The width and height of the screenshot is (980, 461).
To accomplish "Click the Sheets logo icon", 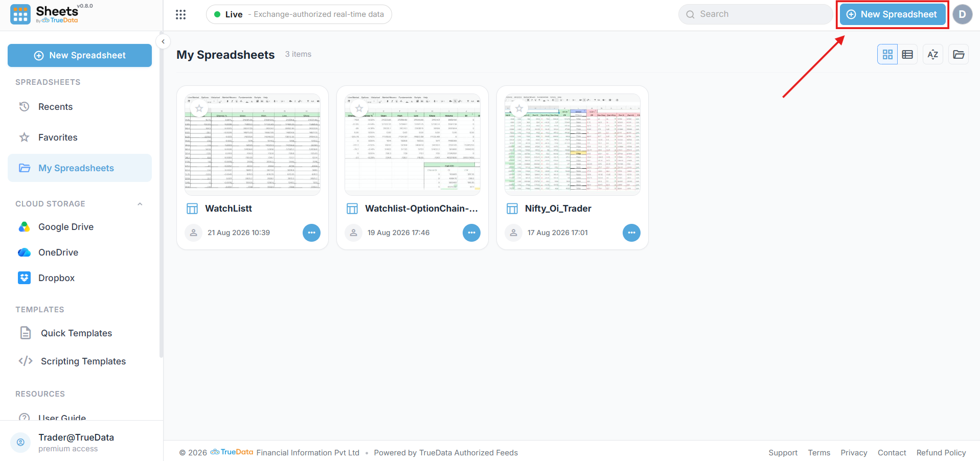I will (20, 15).
